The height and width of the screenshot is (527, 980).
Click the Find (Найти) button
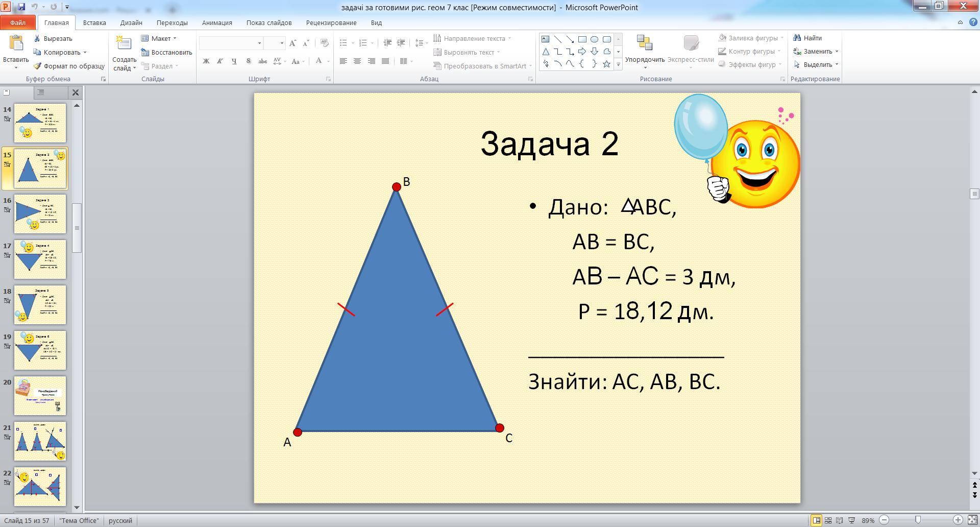tap(807, 38)
